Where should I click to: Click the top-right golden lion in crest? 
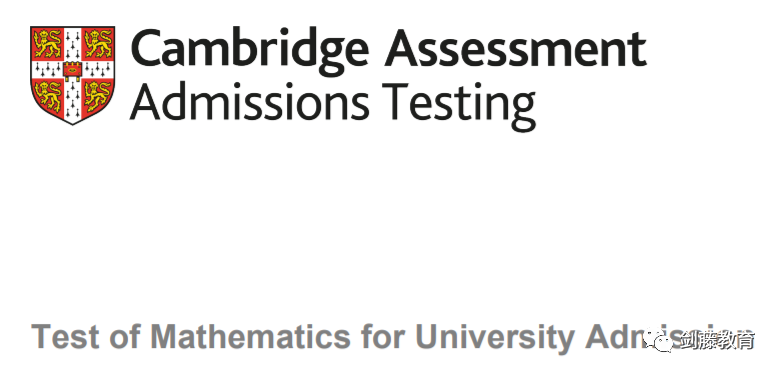tap(97, 43)
